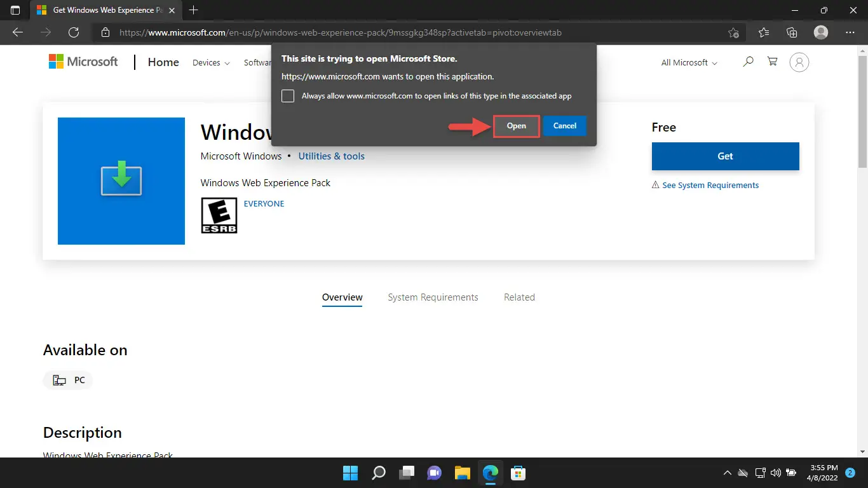Open the notification center badge
868x488 pixels.
tap(850, 473)
